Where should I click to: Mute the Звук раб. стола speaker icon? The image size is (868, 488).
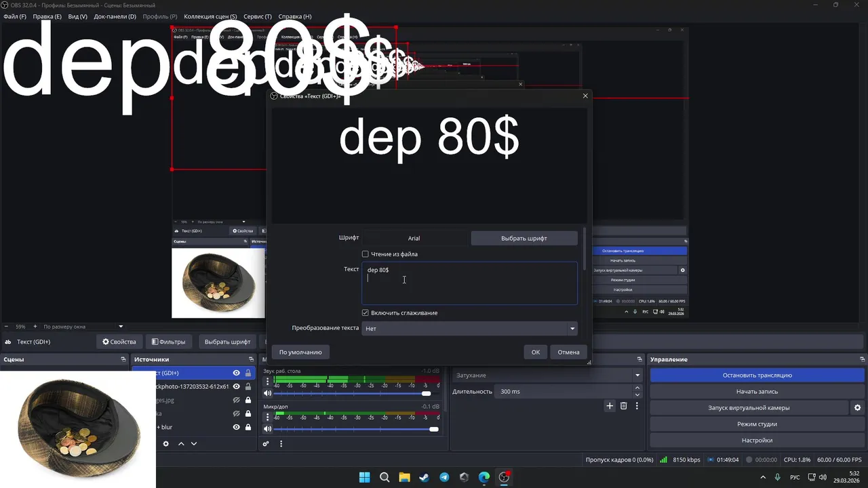(x=267, y=393)
